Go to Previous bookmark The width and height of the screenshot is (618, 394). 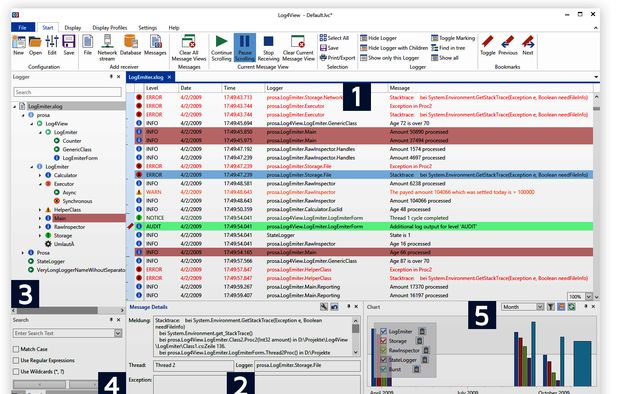coord(508,45)
